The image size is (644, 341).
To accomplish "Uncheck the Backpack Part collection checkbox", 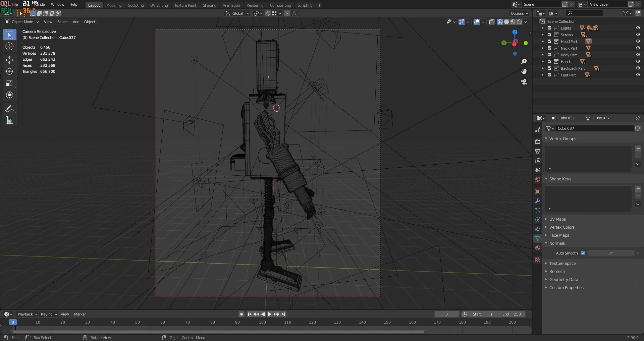I will [549, 68].
